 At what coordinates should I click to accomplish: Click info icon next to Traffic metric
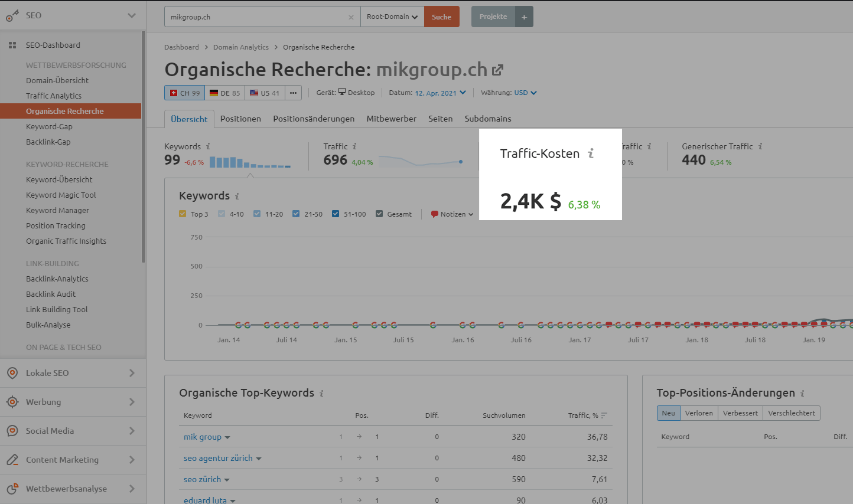pyautogui.click(x=354, y=146)
